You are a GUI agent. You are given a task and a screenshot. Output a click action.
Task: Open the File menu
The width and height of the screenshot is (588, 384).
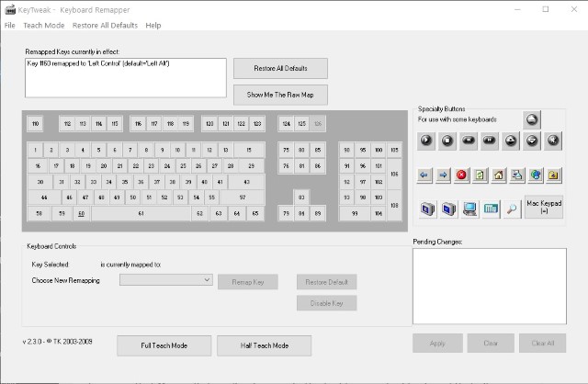(x=10, y=25)
